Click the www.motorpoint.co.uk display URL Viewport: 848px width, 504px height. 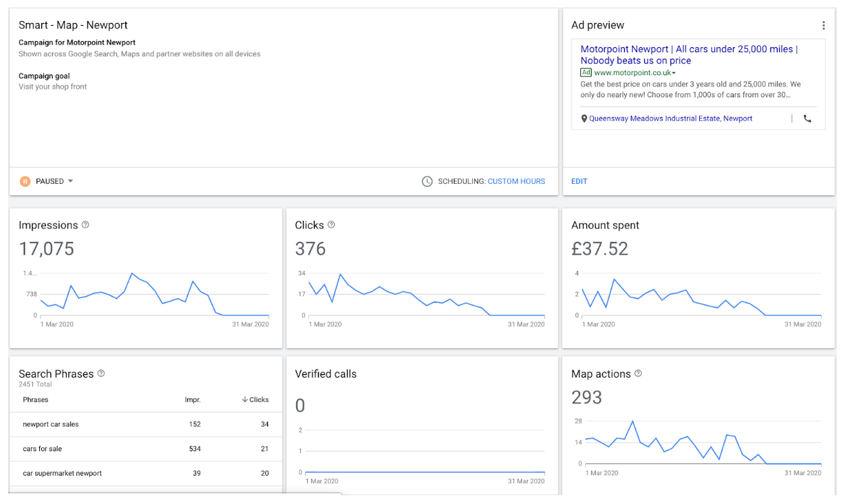(x=632, y=72)
